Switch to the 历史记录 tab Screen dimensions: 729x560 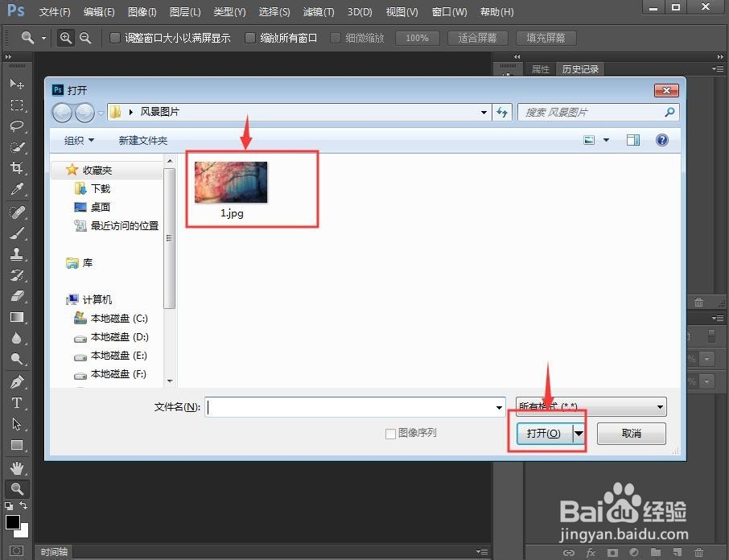point(580,69)
